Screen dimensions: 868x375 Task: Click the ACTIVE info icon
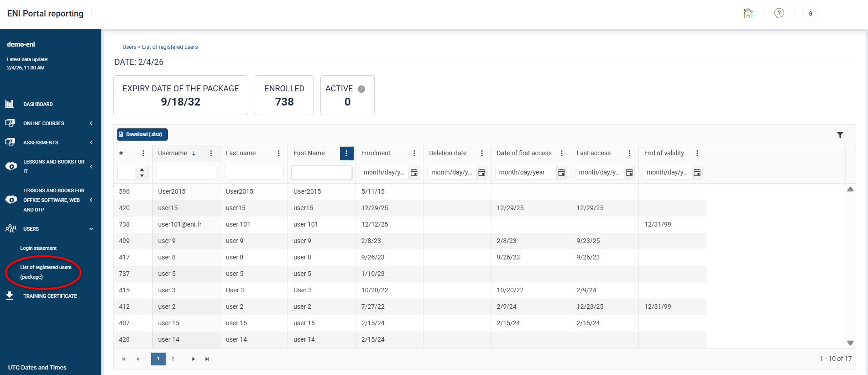[x=361, y=89]
